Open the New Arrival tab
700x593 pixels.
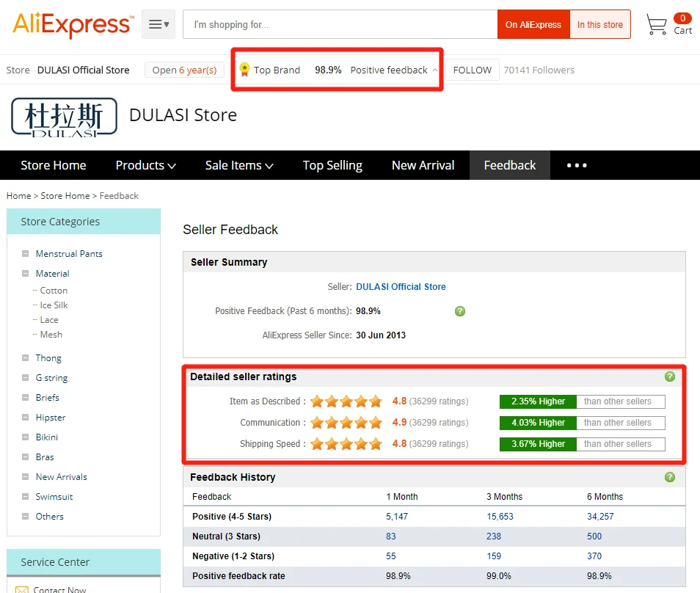click(x=423, y=165)
